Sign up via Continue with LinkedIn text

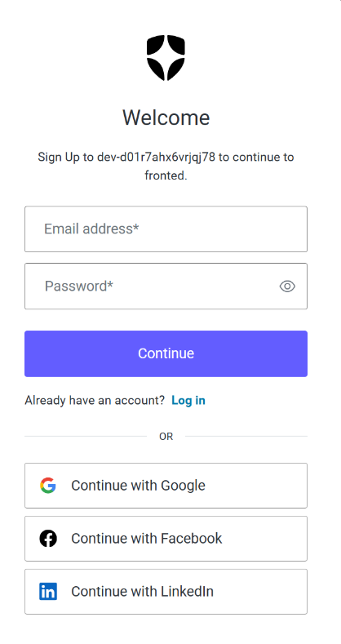point(143,592)
